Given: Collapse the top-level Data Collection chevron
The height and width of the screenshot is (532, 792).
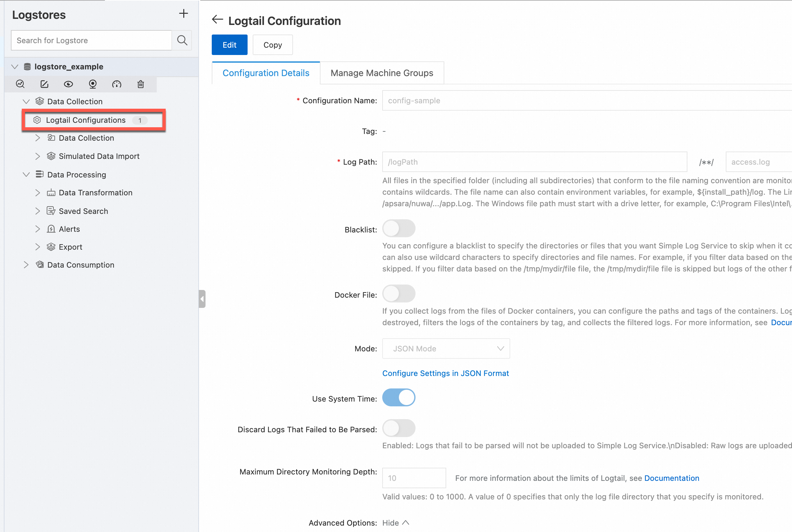Looking at the screenshot, I should (x=26, y=101).
